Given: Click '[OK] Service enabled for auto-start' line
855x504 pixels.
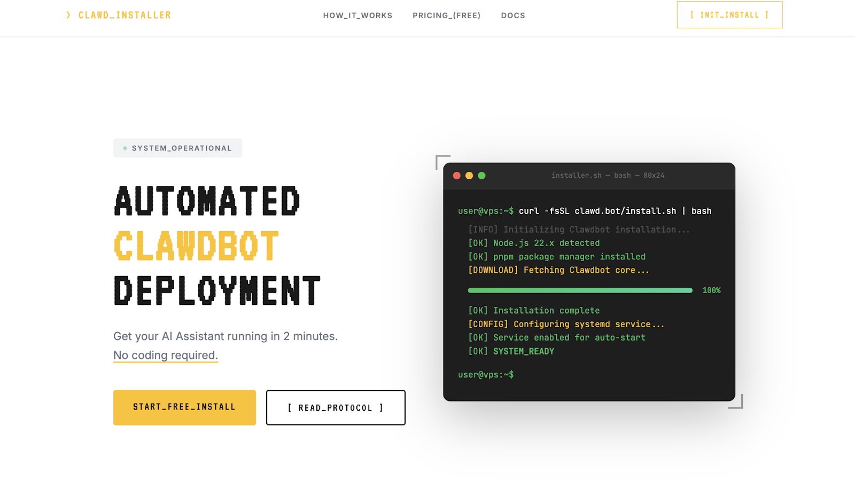Looking at the screenshot, I should (557, 337).
